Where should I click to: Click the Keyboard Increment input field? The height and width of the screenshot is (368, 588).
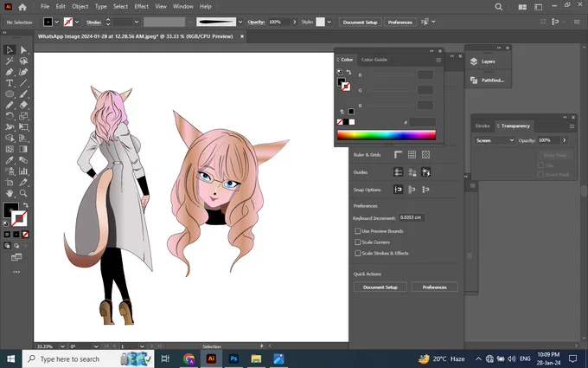tap(412, 217)
